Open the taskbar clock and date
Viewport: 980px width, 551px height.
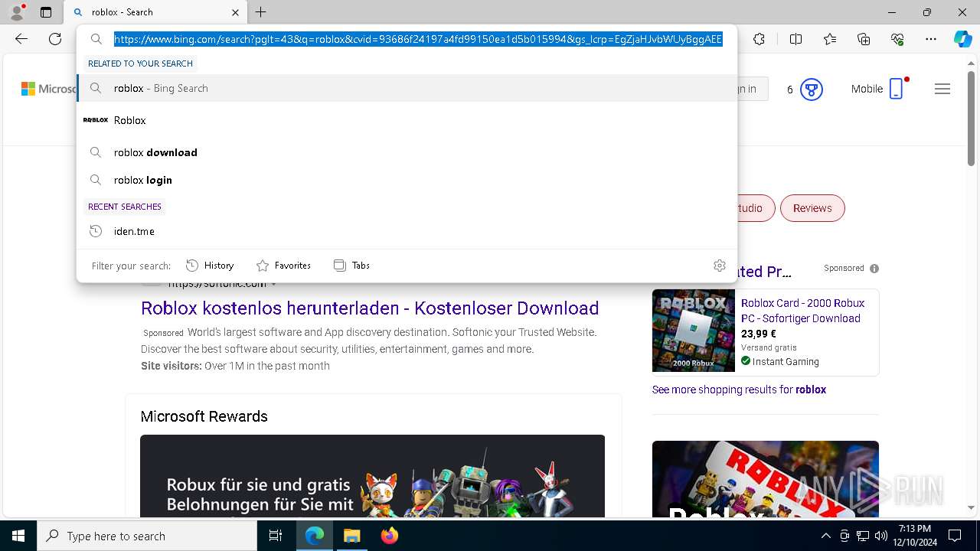tap(915, 536)
